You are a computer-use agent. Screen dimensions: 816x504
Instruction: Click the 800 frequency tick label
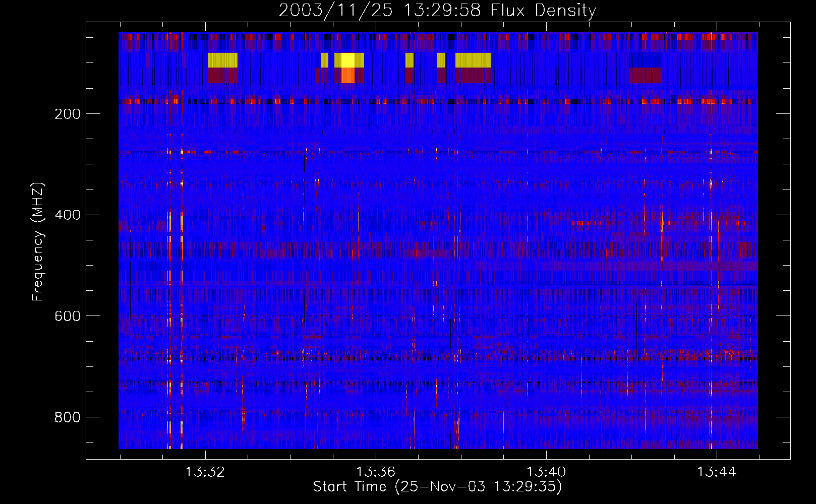click(x=68, y=417)
